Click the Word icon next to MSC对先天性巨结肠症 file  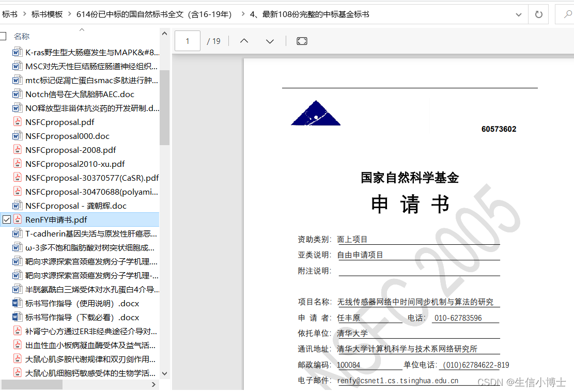coord(17,66)
